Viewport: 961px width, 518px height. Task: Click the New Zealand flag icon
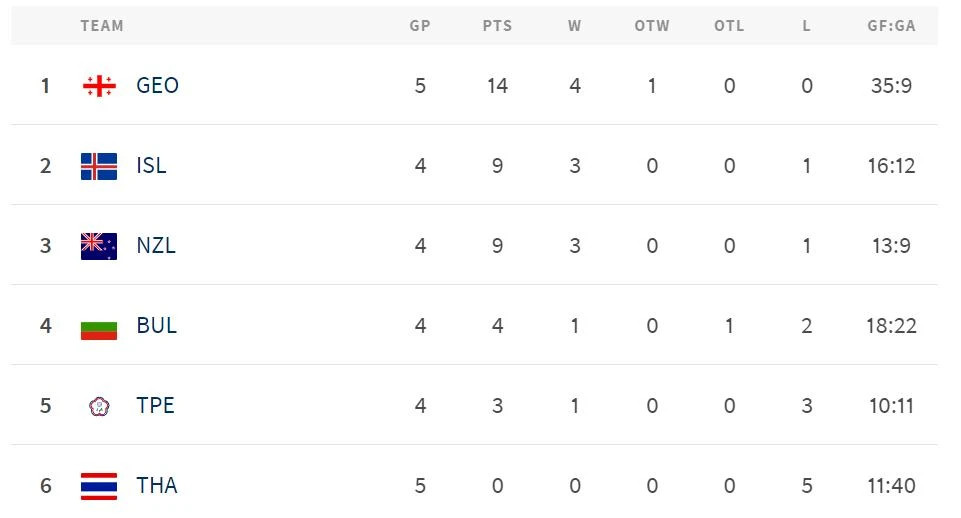[x=99, y=246]
